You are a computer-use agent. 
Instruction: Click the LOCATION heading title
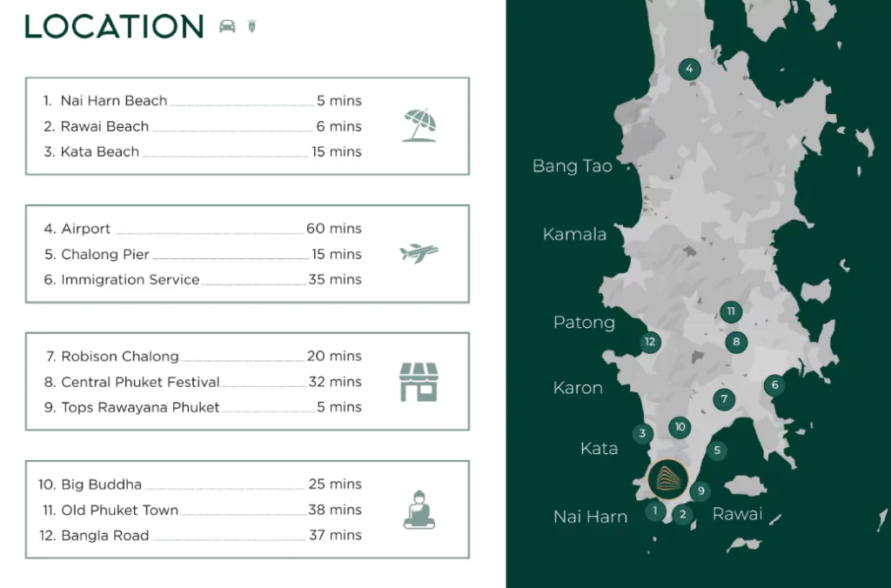[114, 27]
